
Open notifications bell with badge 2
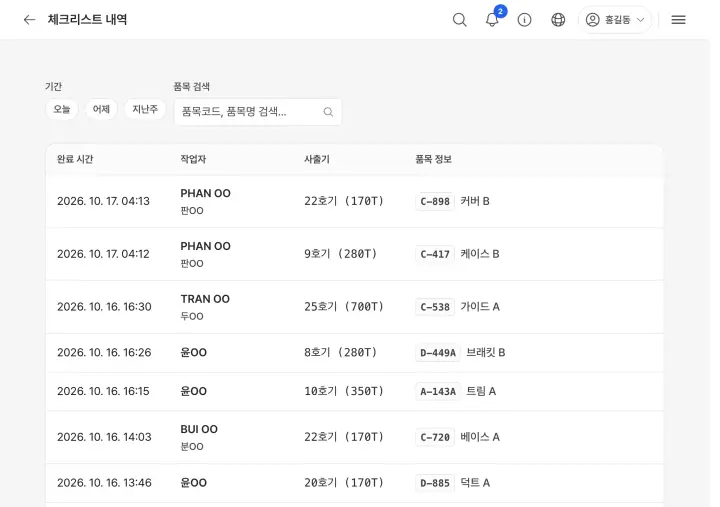pos(492,20)
